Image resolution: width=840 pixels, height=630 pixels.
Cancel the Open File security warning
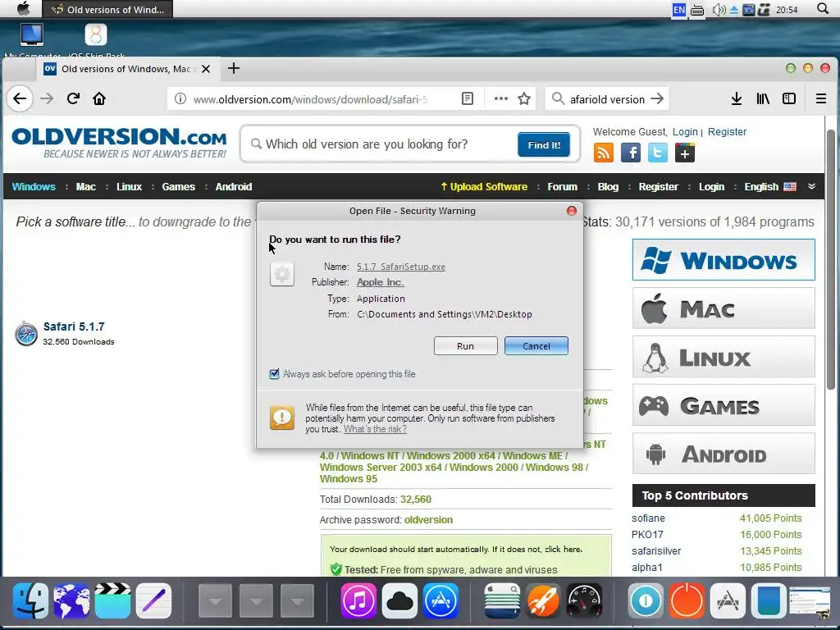(x=536, y=346)
